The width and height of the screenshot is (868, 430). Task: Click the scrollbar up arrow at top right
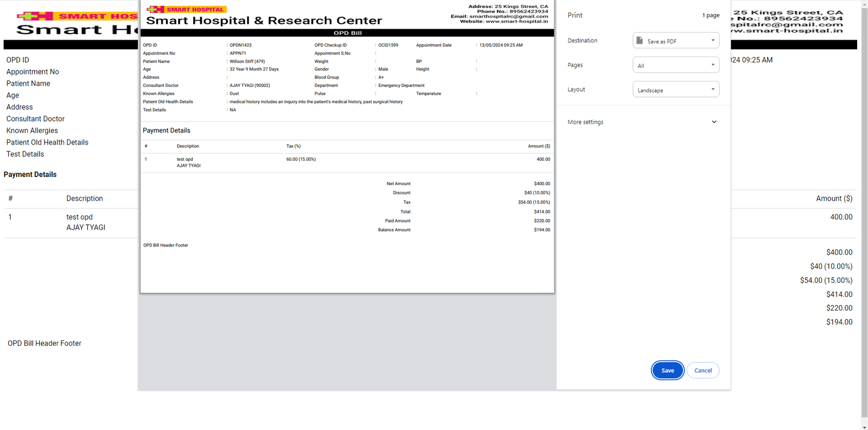click(x=864, y=3)
